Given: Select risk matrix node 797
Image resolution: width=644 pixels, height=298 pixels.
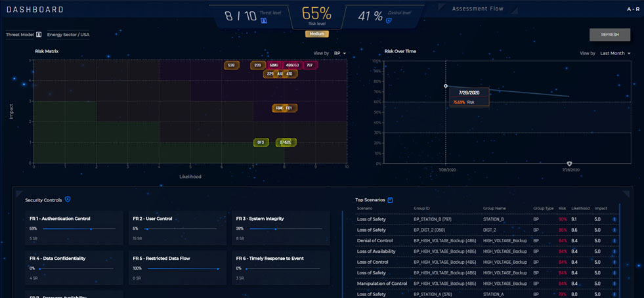Looking at the screenshot, I should click(x=310, y=65).
